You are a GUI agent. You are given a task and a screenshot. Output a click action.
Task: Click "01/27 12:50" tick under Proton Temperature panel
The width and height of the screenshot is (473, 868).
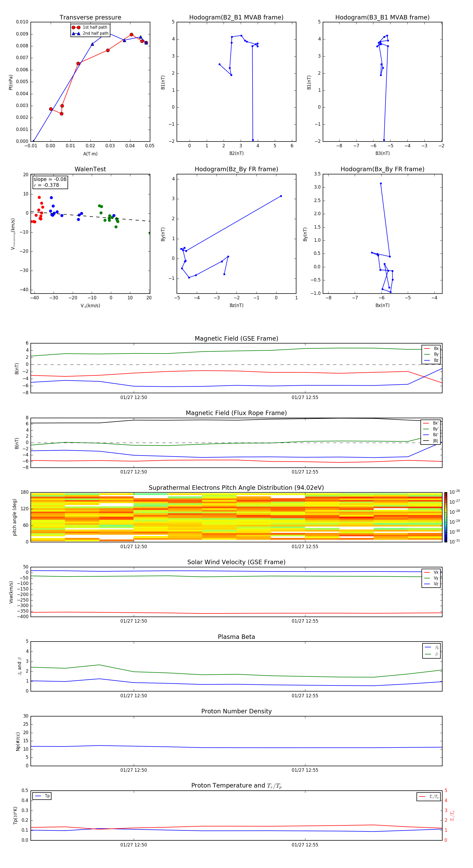tap(134, 845)
